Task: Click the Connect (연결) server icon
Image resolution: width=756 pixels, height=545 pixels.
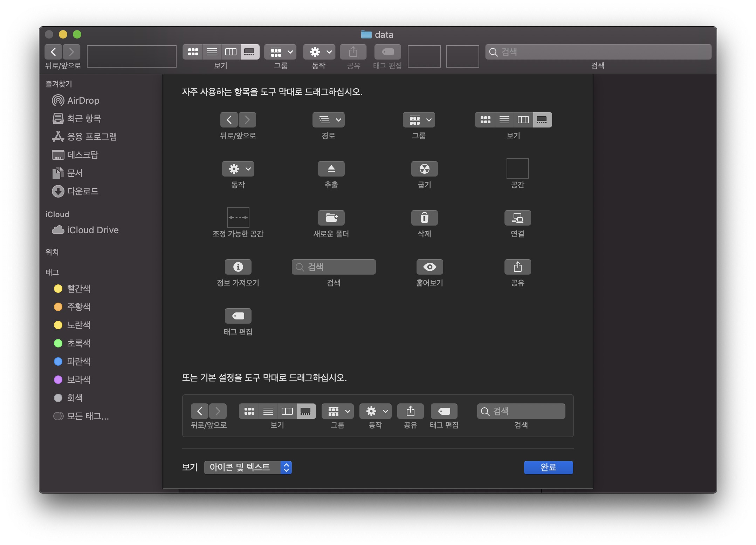Action: point(517,218)
